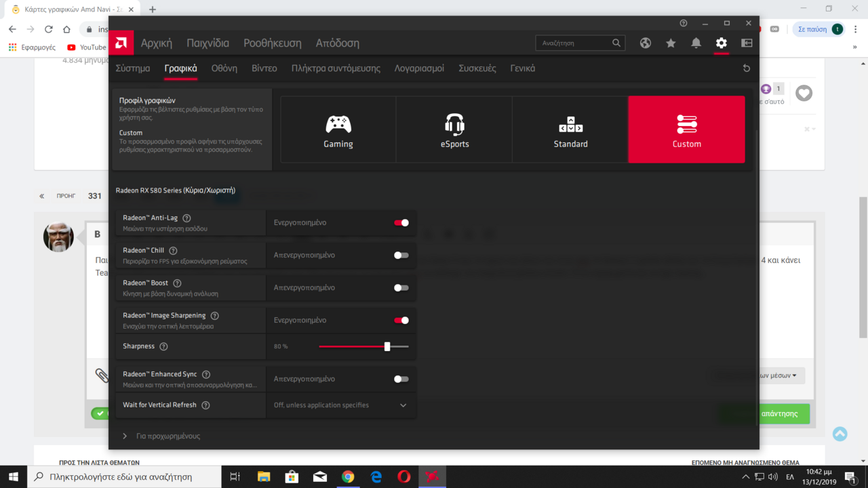Image resolution: width=868 pixels, height=488 pixels.
Task: Select the Σύστημα settings tab
Action: coord(133,68)
